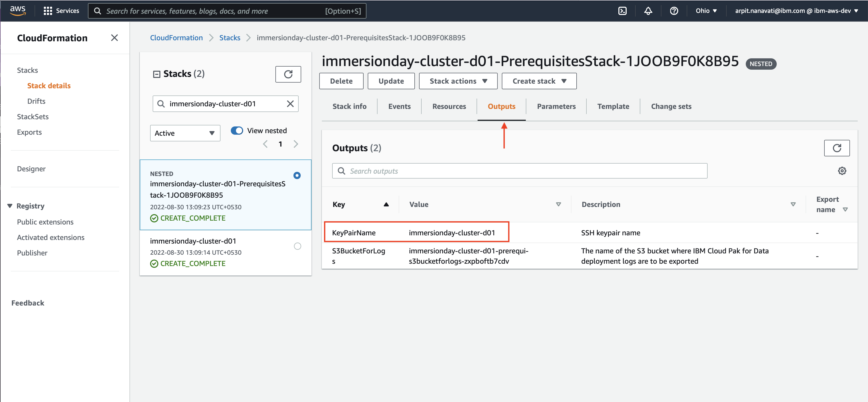Refresh the Stacks list
The height and width of the screenshot is (402, 868).
(x=288, y=74)
